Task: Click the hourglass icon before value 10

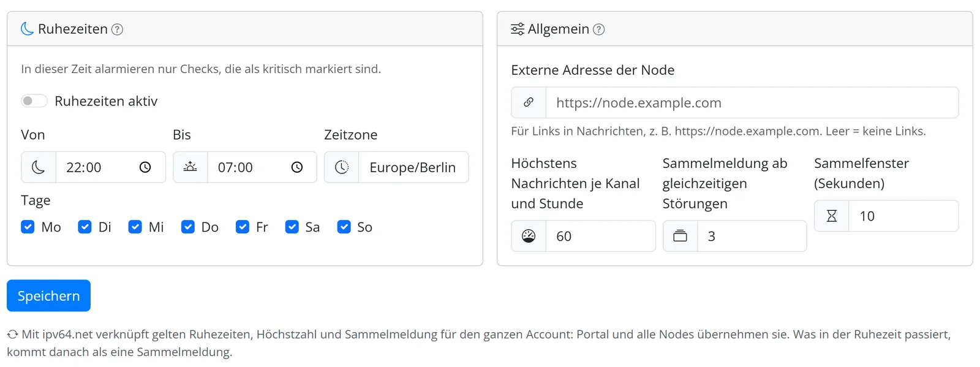Action: coord(832,216)
